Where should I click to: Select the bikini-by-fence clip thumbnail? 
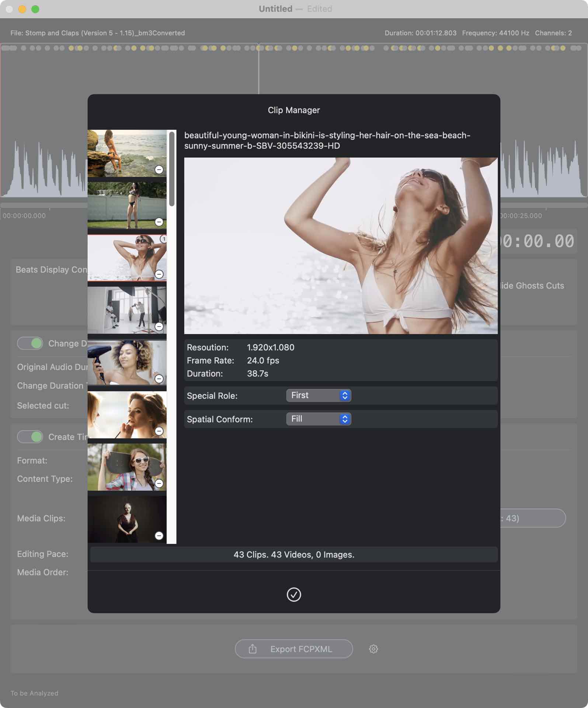point(127,205)
